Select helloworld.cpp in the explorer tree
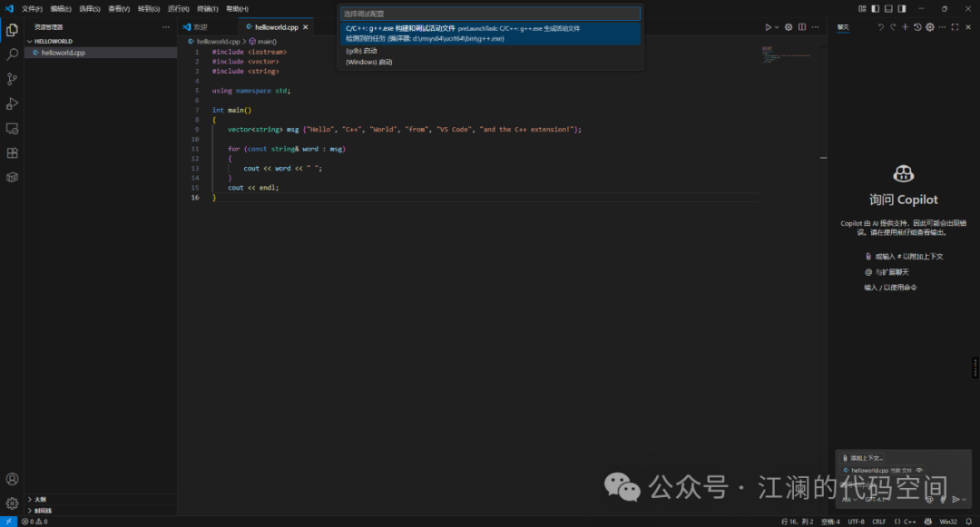This screenshot has width=980, height=527. pyautogui.click(x=101, y=53)
